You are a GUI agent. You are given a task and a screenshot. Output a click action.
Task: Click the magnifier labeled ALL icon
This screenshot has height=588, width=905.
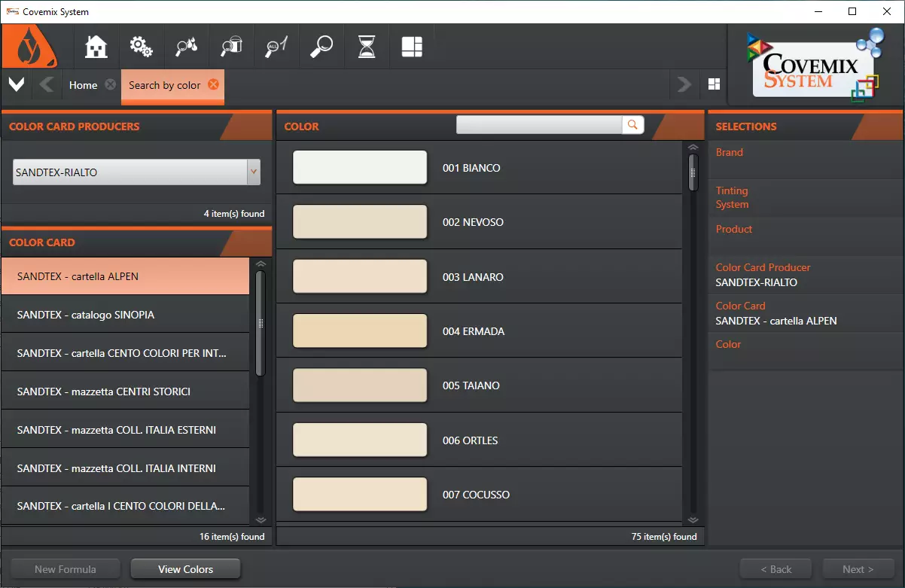pos(276,47)
